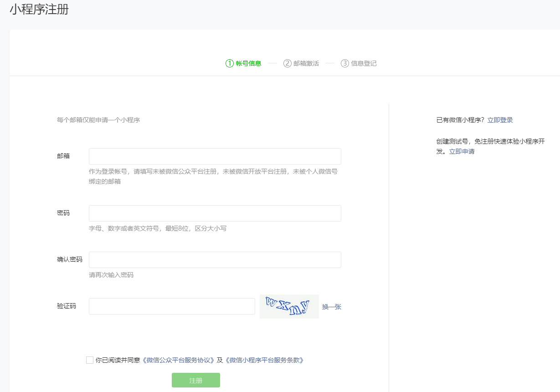Click the 密码 password input field
The width and height of the screenshot is (560, 392).
pos(215,213)
